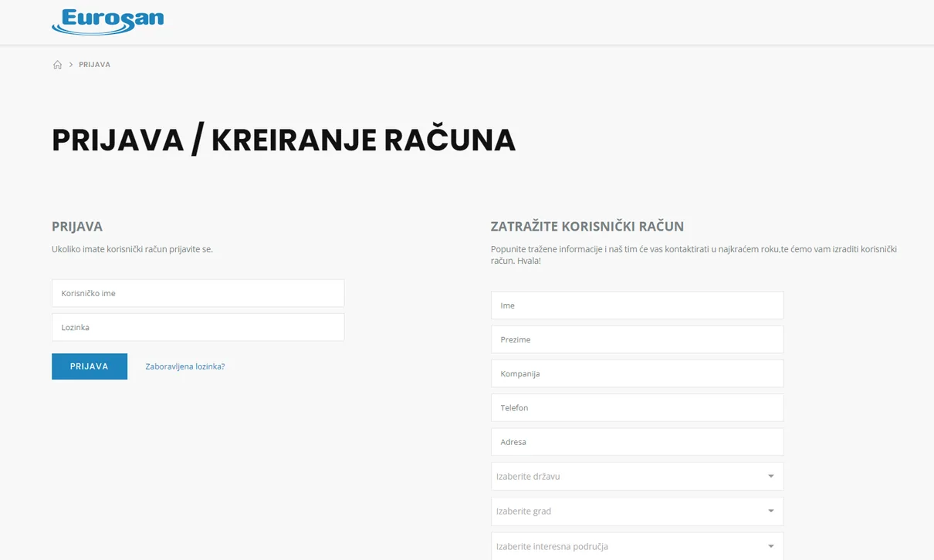934x560 pixels.
Task: Focus the Adresa input field
Action: click(x=637, y=442)
